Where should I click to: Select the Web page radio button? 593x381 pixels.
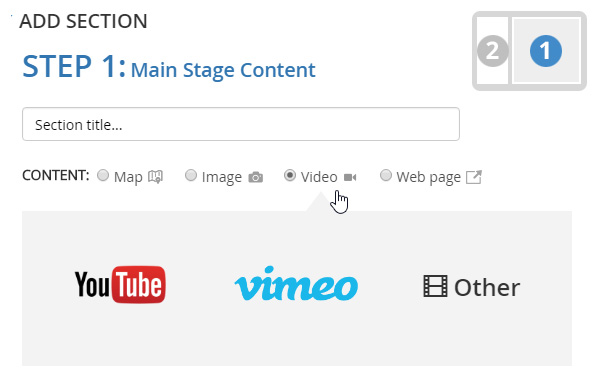(x=386, y=176)
